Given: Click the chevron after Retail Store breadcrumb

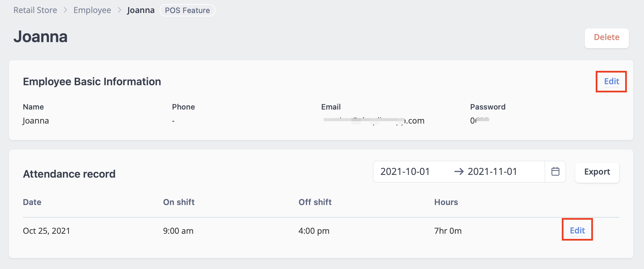Looking at the screenshot, I should tap(65, 10).
